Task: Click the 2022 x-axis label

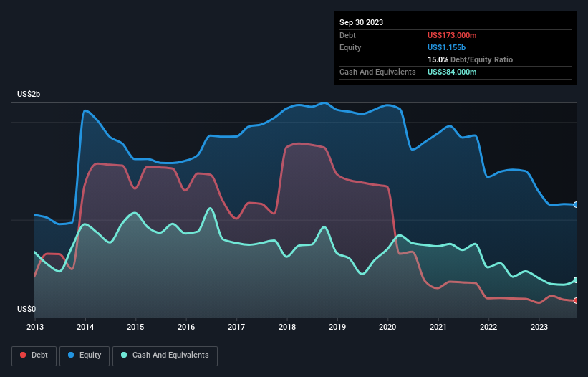Action: [488, 327]
